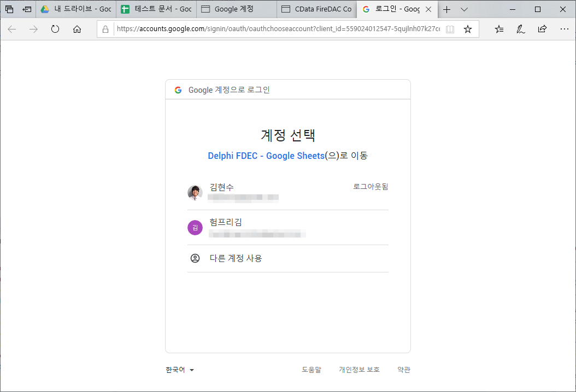The width and height of the screenshot is (576, 392).
Task: Open the 약관 terms link
Action: pos(404,370)
